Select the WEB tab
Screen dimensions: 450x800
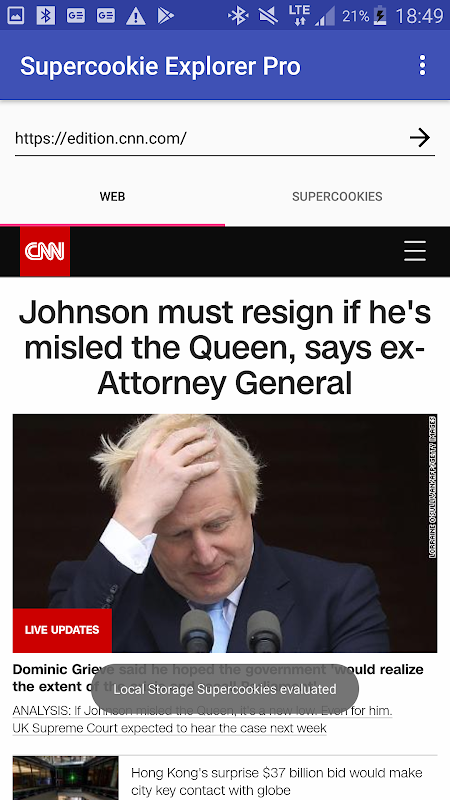(112, 196)
